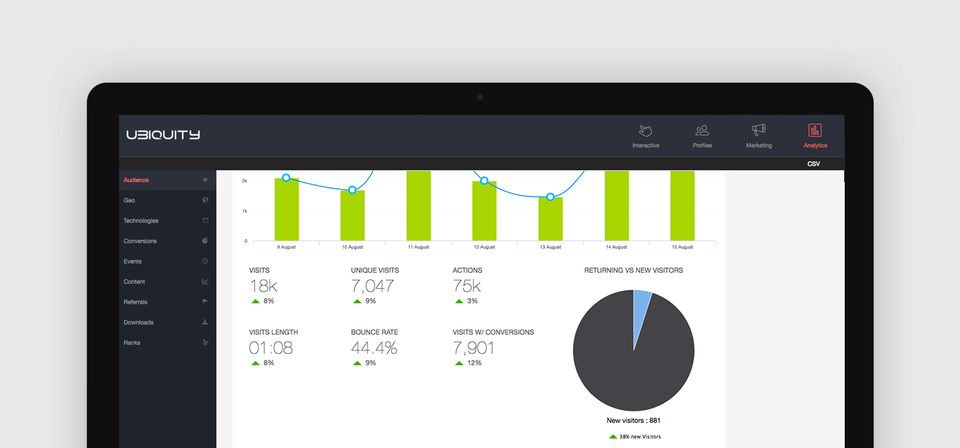The height and width of the screenshot is (448, 960).
Task: Click the "1k" y-axis label
Action: pos(244,211)
